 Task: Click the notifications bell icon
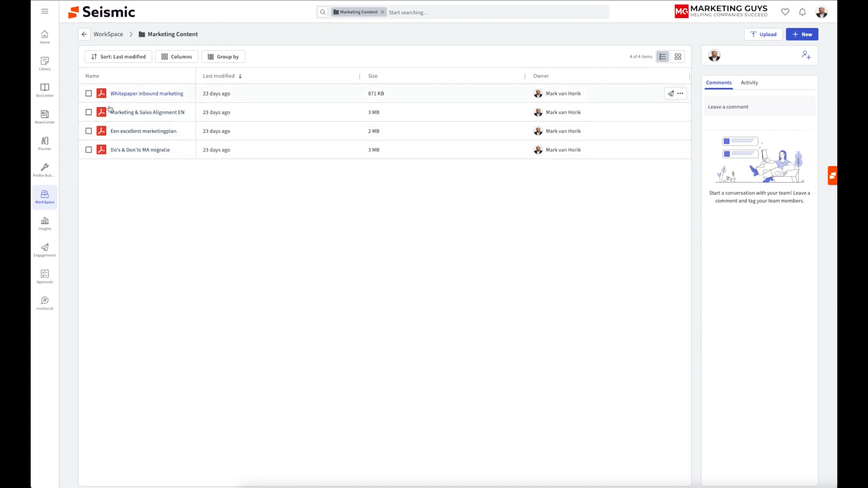click(802, 12)
